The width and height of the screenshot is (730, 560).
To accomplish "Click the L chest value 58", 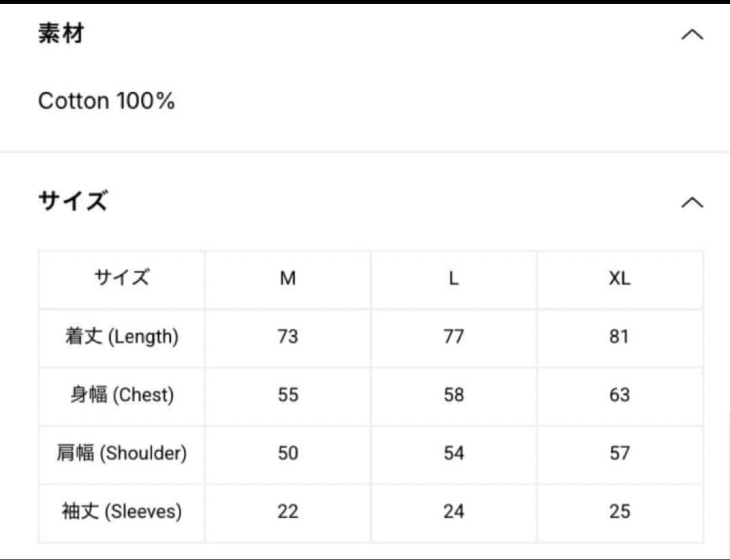I will 454,394.
